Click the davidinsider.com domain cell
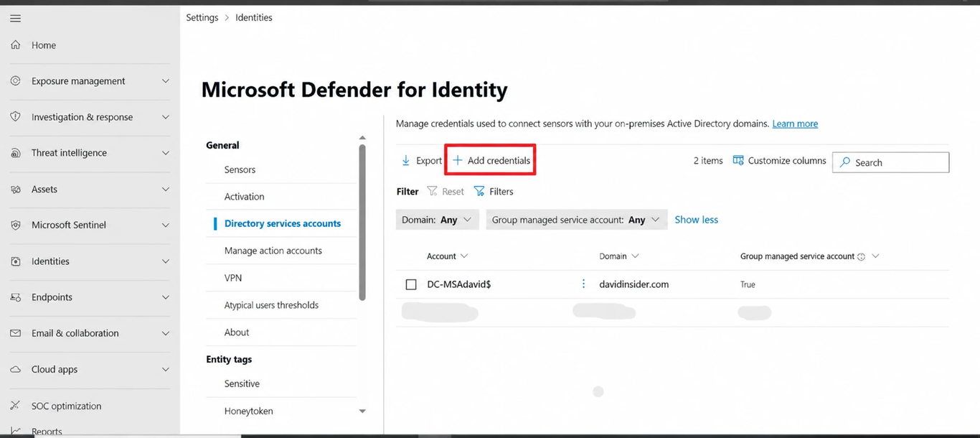Screen dimensions: 980x438 click(634, 284)
